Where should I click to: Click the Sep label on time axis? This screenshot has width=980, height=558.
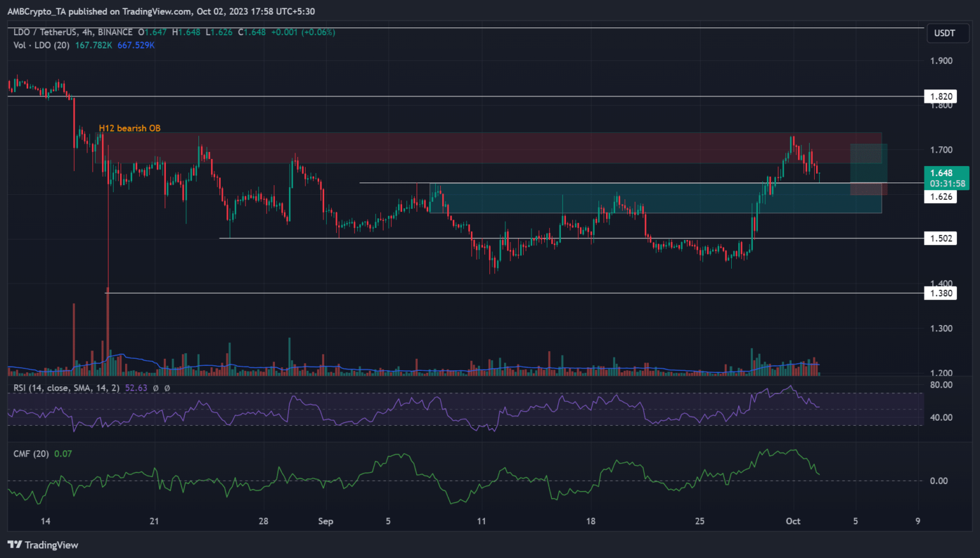click(x=325, y=521)
